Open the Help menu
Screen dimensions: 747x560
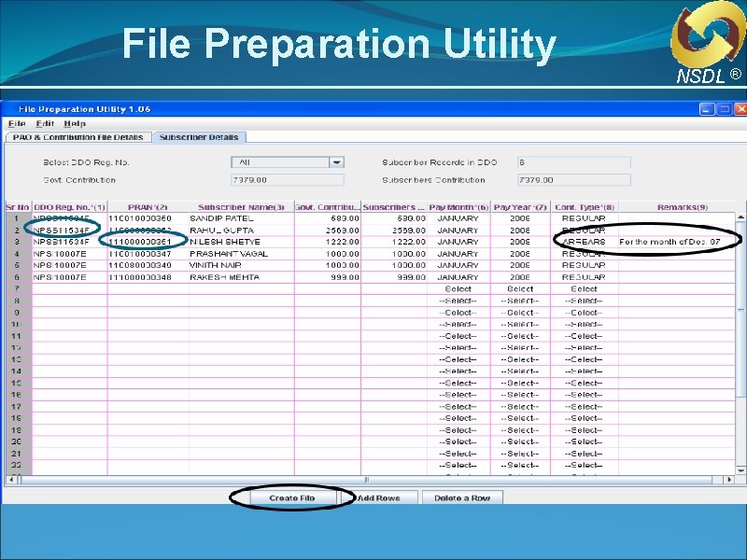[75, 124]
